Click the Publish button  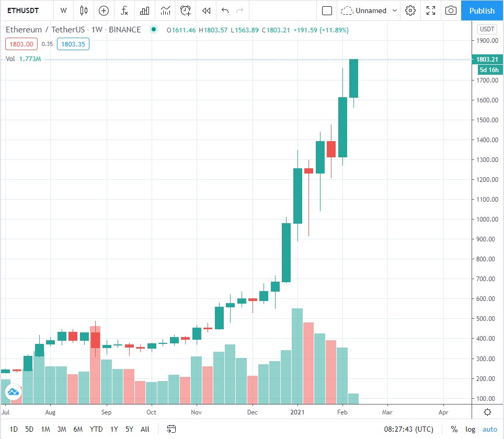482,10
